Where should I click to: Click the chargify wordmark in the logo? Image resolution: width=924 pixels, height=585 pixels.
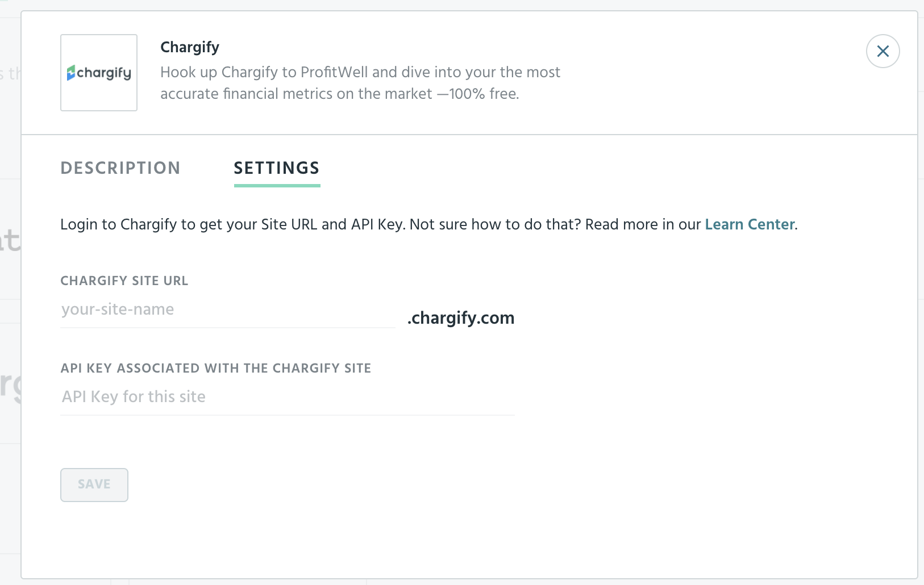[104, 73]
